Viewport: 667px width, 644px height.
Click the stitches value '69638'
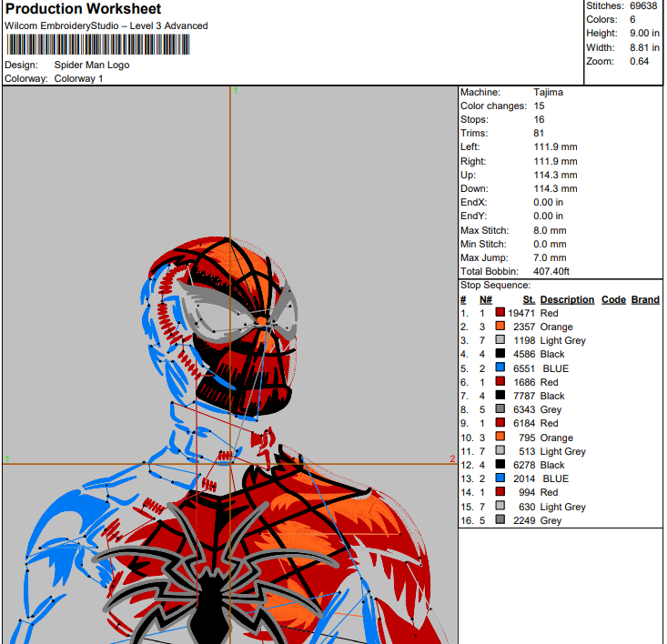pyautogui.click(x=643, y=6)
